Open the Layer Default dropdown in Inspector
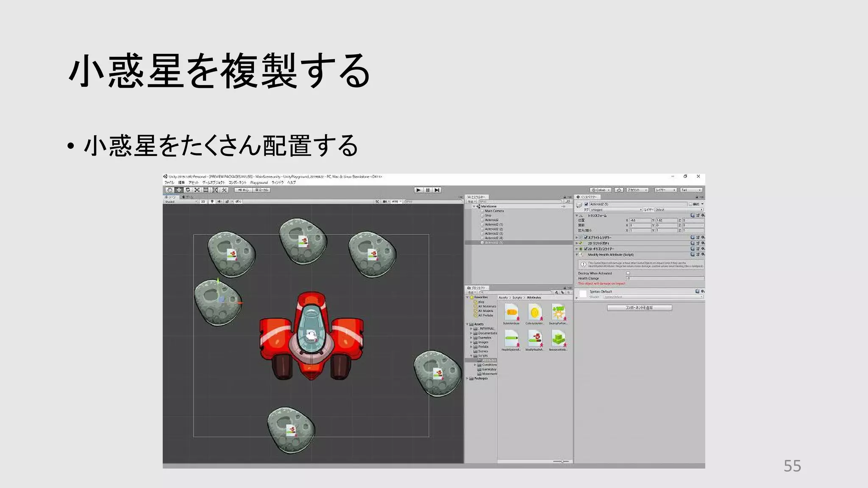 (679, 210)
